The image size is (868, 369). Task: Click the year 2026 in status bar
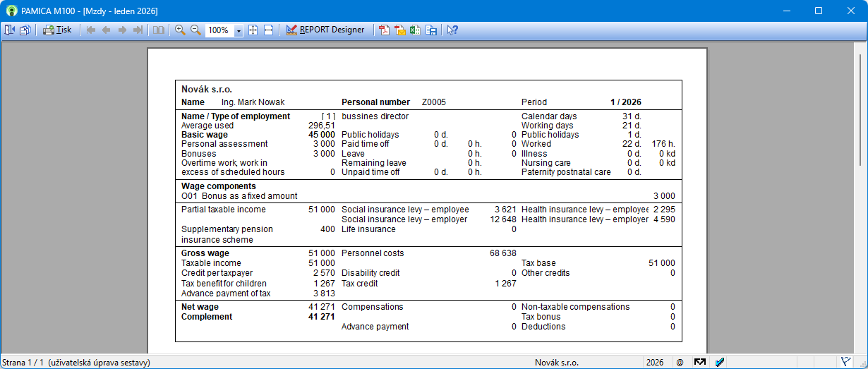tap(655, 363)
